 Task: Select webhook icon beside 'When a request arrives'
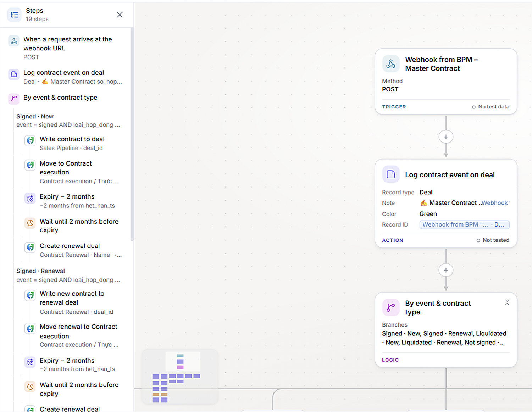[x=14, y=41]
